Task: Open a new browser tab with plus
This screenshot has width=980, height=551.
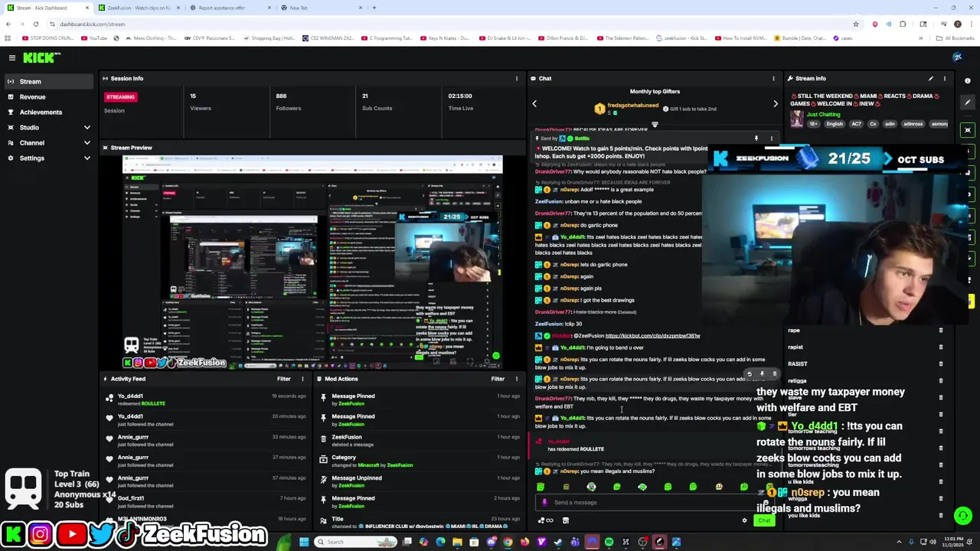Action: (x=374, y=8)
